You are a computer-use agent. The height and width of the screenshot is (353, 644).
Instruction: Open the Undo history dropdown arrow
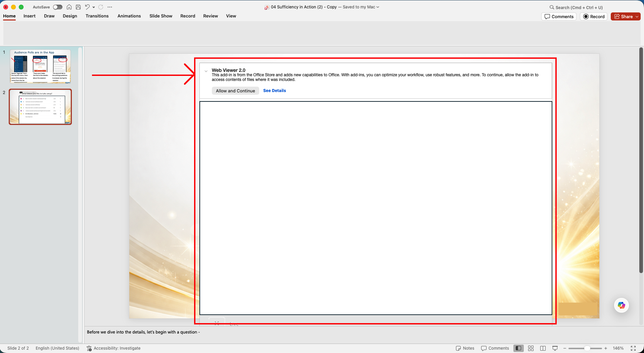click(x=94, y=7)
